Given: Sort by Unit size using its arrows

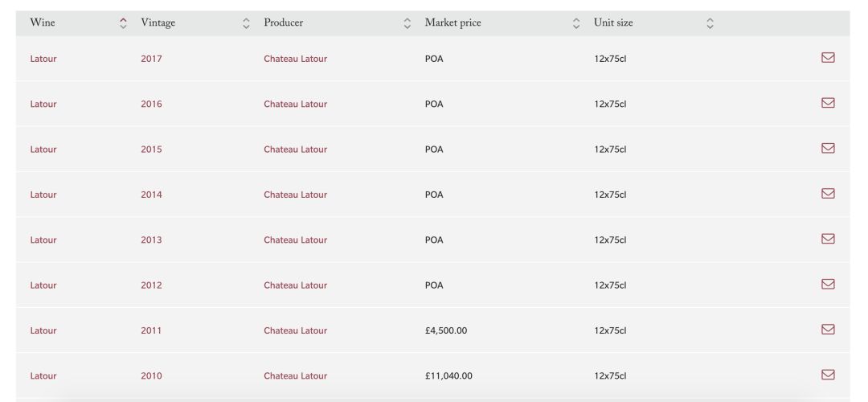Looking at the screenshot, I should coord(710,23).
